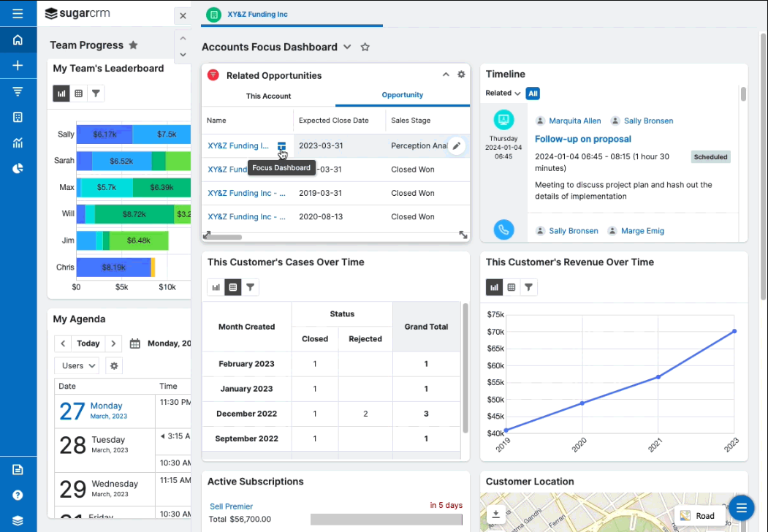Switch Cases Over Time to chart view
The width and height of the screenshot is (768, 532).
216,287
